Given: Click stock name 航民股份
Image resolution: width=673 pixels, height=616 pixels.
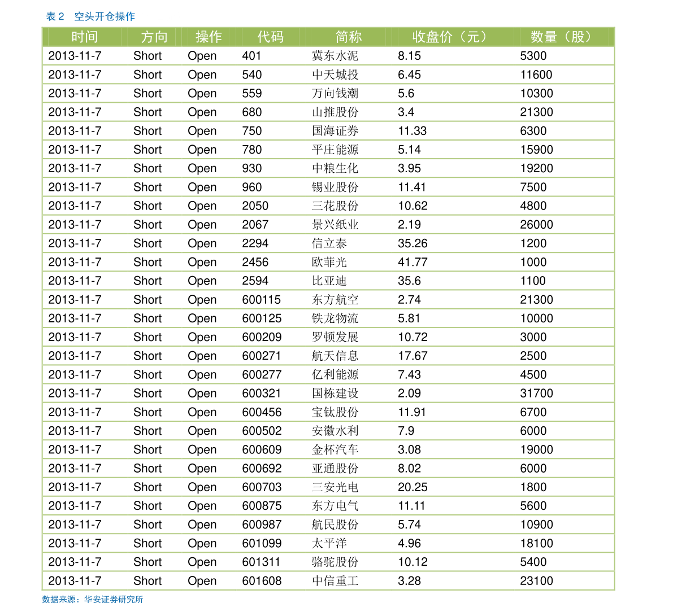Looking at the screenshot, I should tap(335, 525).
